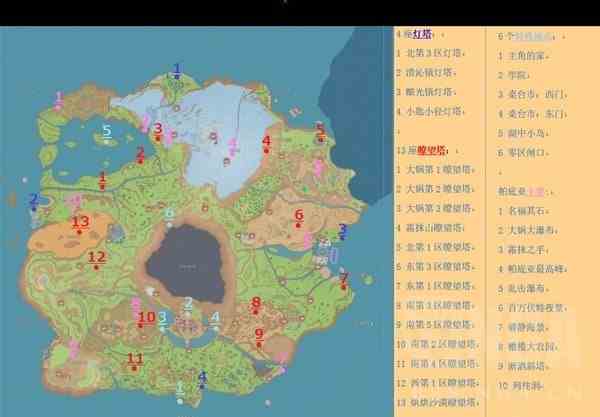
Task: Click legend heading '灯塔'
Action: [x=422, y=34]
